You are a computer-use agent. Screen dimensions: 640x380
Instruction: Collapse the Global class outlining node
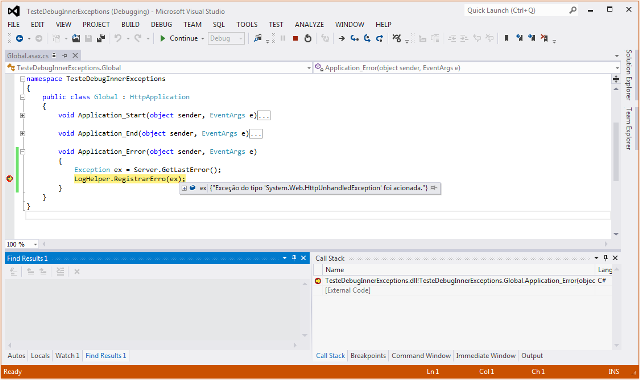(x=22, y=97)
